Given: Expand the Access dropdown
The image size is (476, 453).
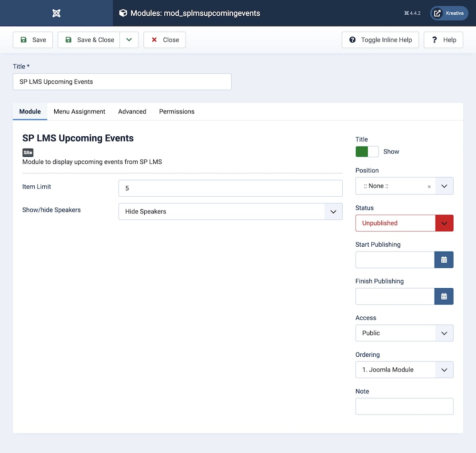Looking at the screenshot, I should click(404, 333).
